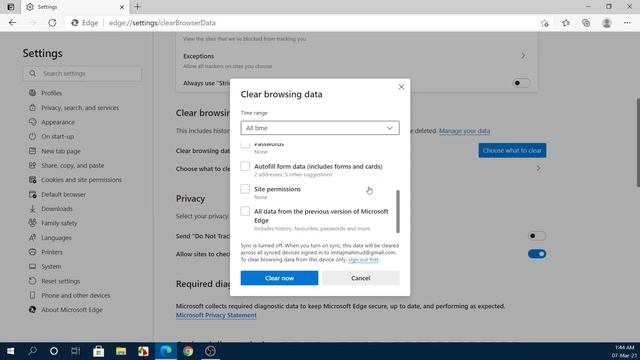Open a new tab with plus
This screenshot has width=640, height=360.
click(138, 7)
